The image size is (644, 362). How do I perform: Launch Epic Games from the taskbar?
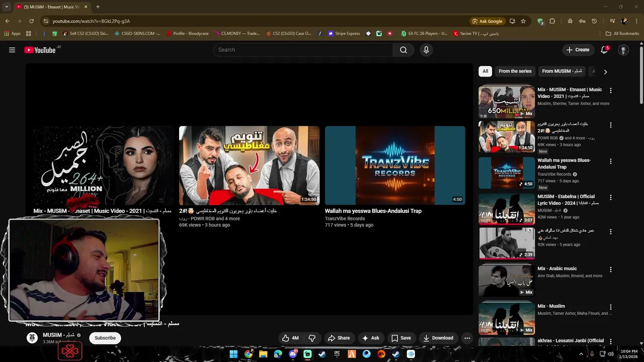click(337, 354)
